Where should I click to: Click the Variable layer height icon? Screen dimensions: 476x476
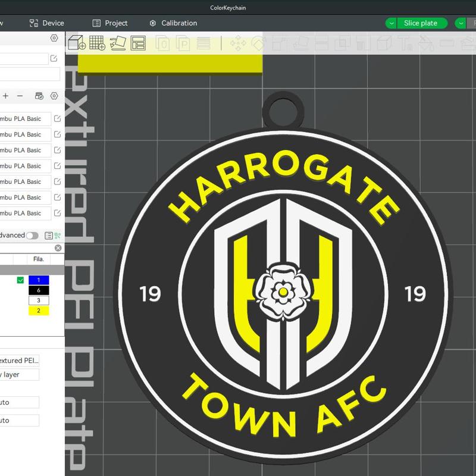coord(203,43)
